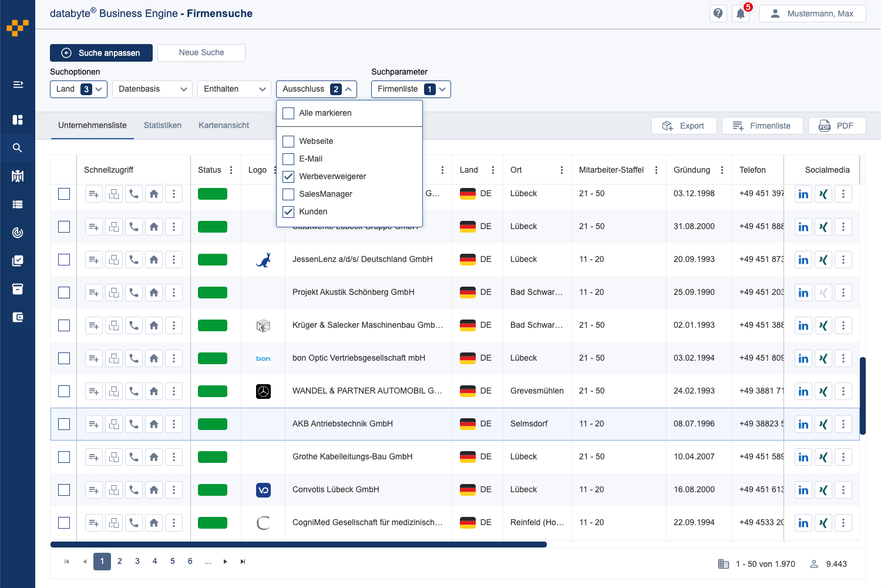Switch to the Statistiken tab
The image size is (881, 588).
[163, 125]
